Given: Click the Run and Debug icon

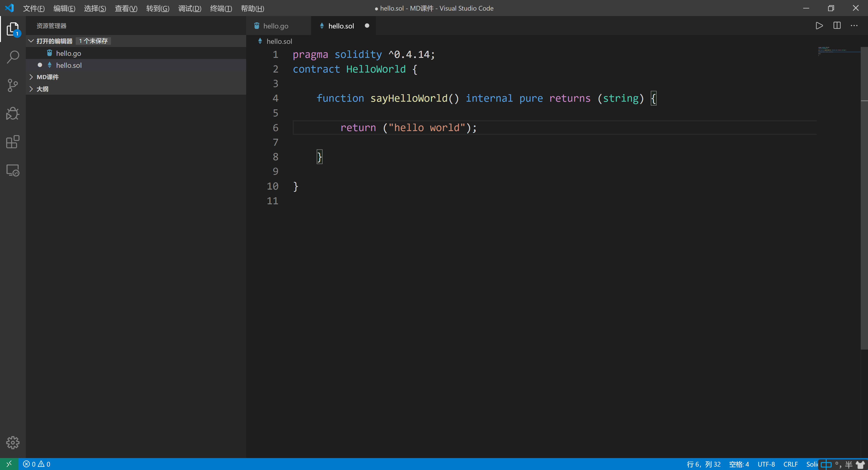Looking at the screenshot, I should click(13, 113).
